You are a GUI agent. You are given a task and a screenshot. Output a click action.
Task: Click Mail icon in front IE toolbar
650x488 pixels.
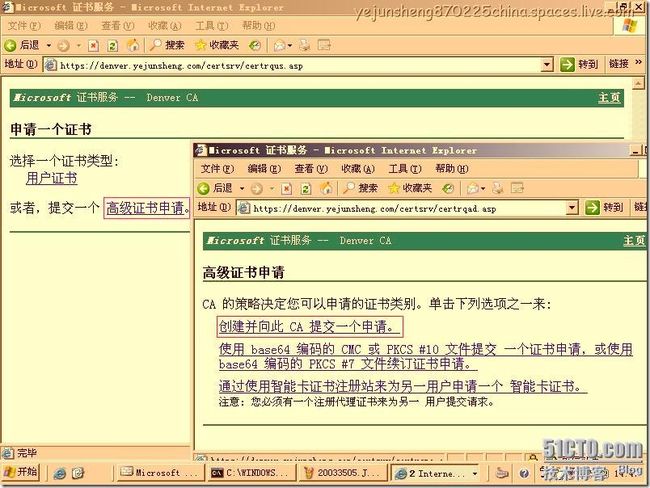pyautogui.click(x=473, y=189)
